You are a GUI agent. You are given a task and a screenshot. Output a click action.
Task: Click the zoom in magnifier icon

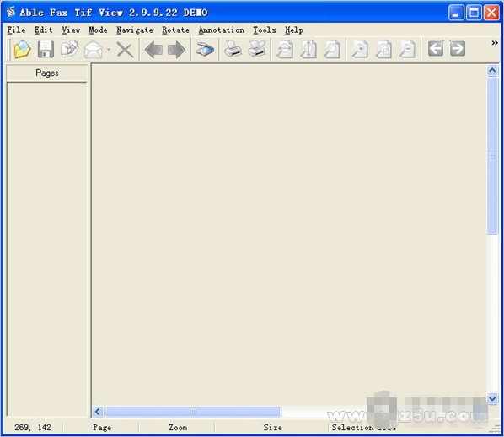[360, 49]
